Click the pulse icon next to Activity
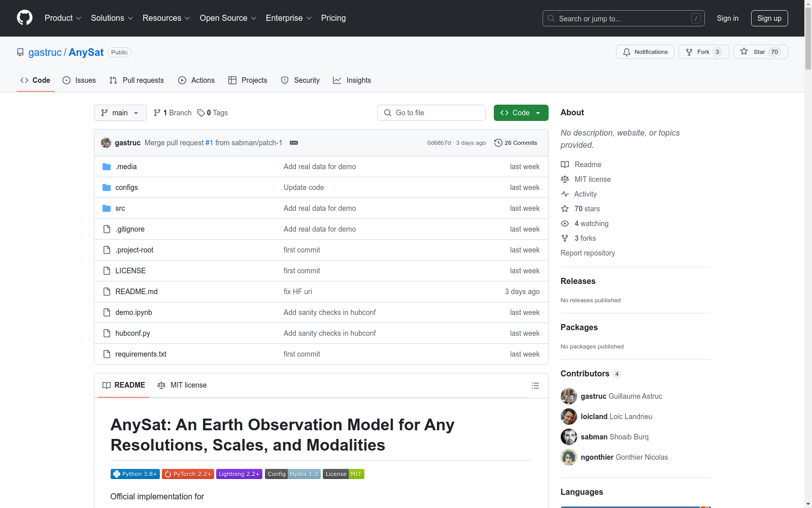812x508 pixels. (565, 194)
